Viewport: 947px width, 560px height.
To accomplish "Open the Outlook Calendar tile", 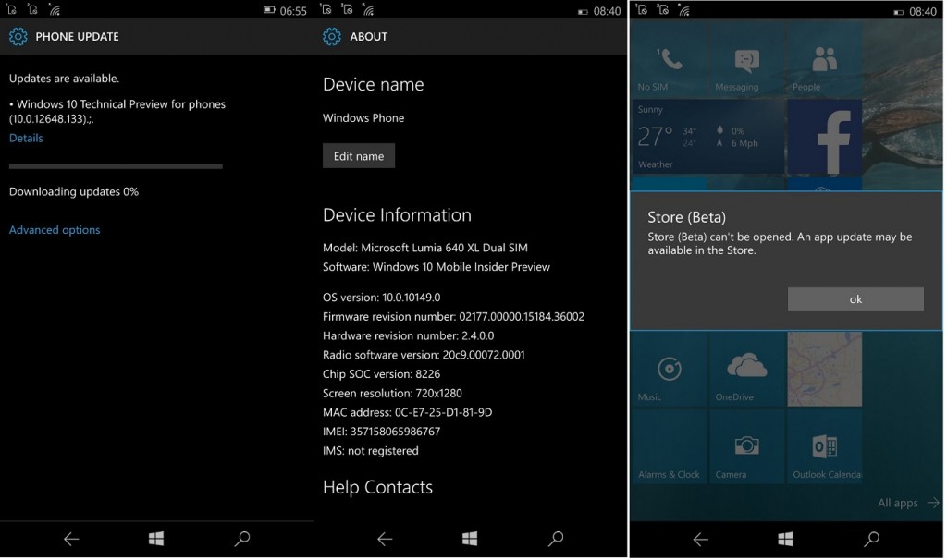I will [824, 446].
